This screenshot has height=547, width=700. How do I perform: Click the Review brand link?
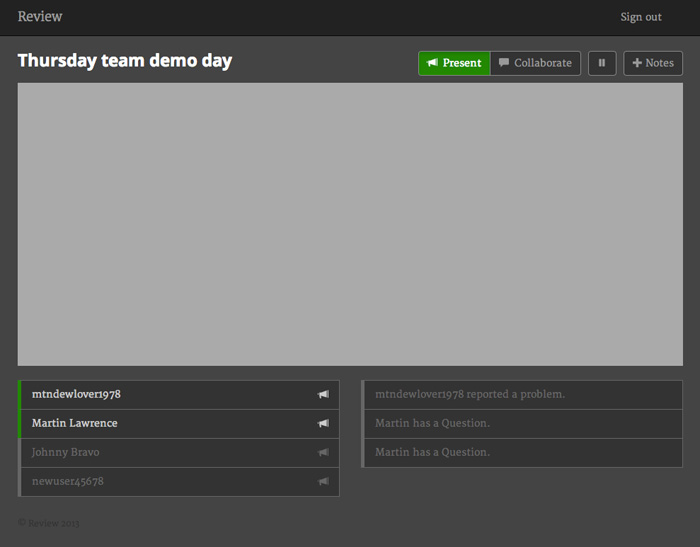[40, 17]
